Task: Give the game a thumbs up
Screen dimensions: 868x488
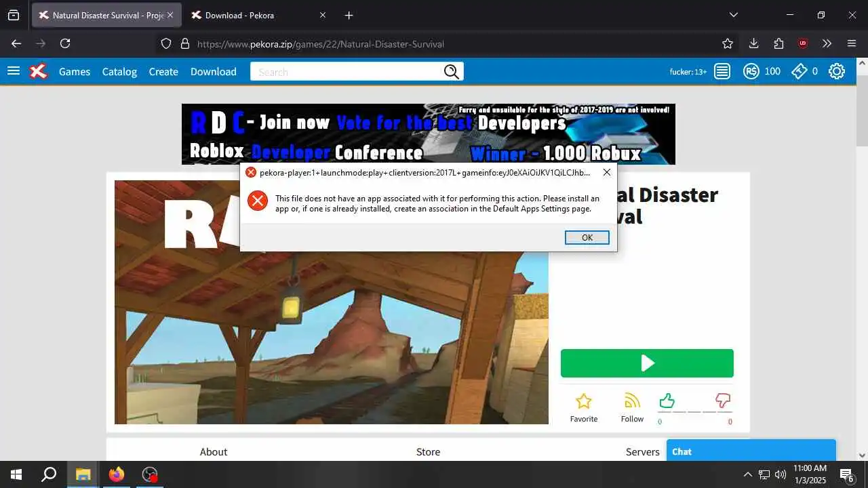Action: [x=667, y=401]
